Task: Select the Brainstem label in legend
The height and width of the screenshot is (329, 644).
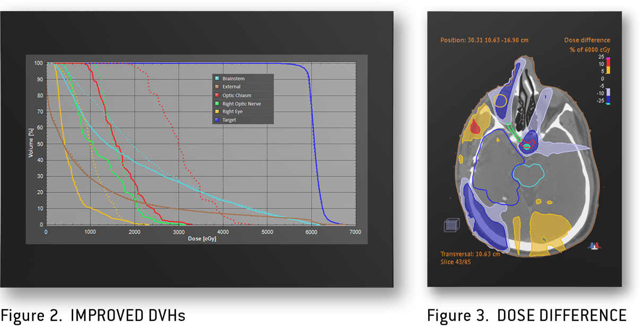Action: (233, 78)
